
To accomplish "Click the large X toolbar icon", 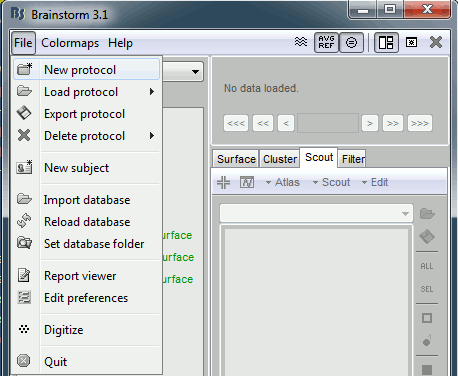I will pyautogui.click(x=436, y=42).
